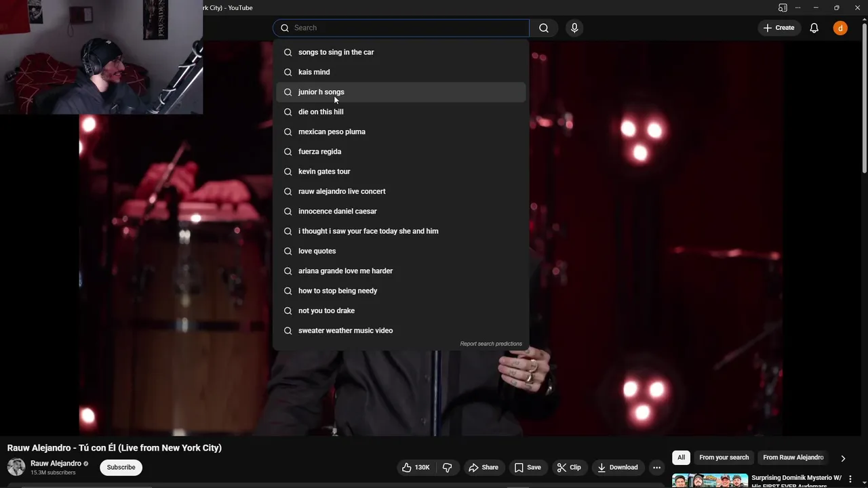Open 'Surprising Dominik Mysterio' video title
868x488 pixels.
coord(796,480)
